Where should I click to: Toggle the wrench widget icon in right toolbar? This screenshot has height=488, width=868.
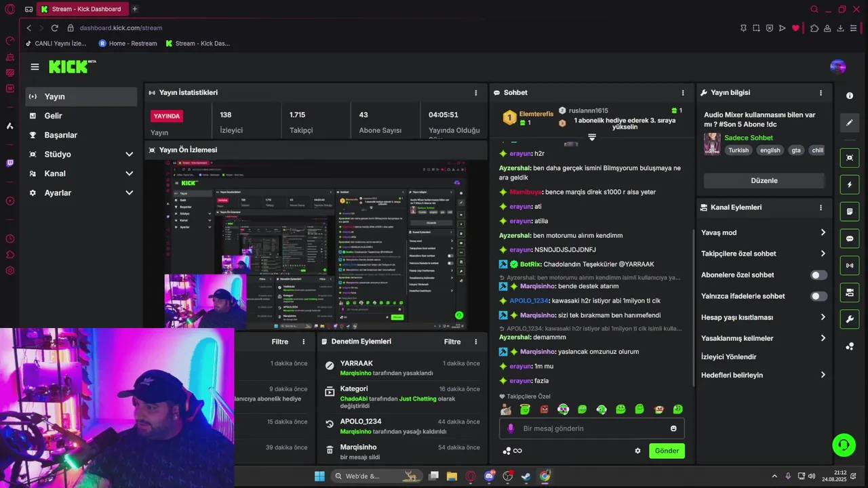[x=850, y=319]
